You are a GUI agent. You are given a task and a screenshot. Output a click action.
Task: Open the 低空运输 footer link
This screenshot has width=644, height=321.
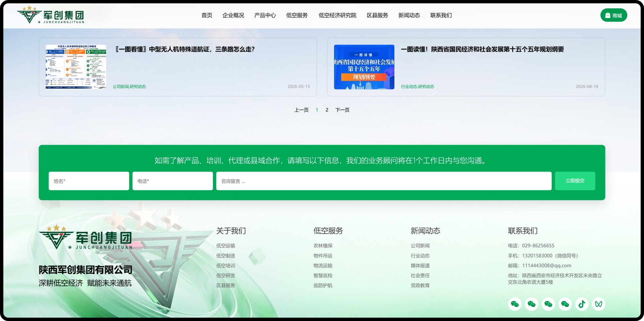226,246
